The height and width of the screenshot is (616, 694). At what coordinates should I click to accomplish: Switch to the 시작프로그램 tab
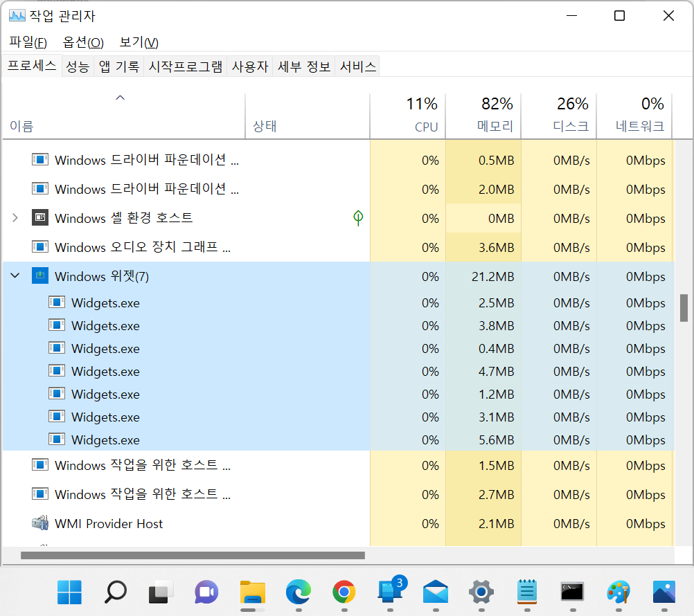tap(186, 66)
